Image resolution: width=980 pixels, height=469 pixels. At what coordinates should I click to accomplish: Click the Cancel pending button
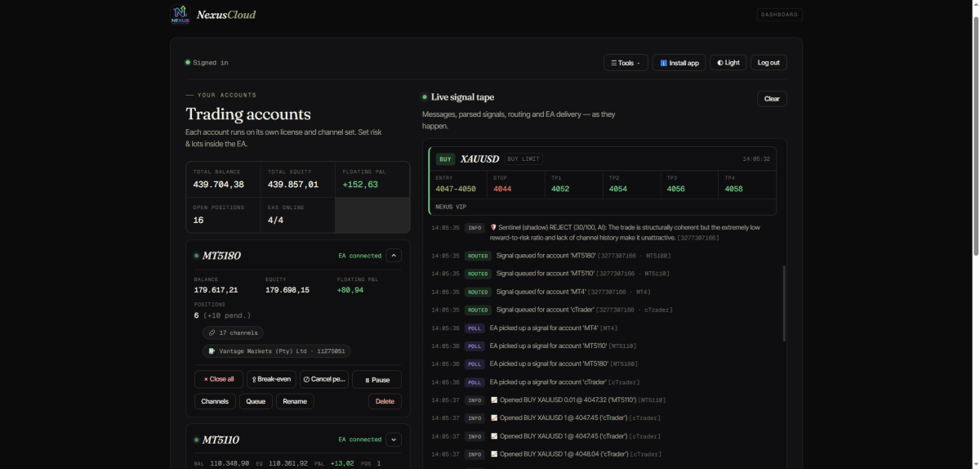[324, 379]
